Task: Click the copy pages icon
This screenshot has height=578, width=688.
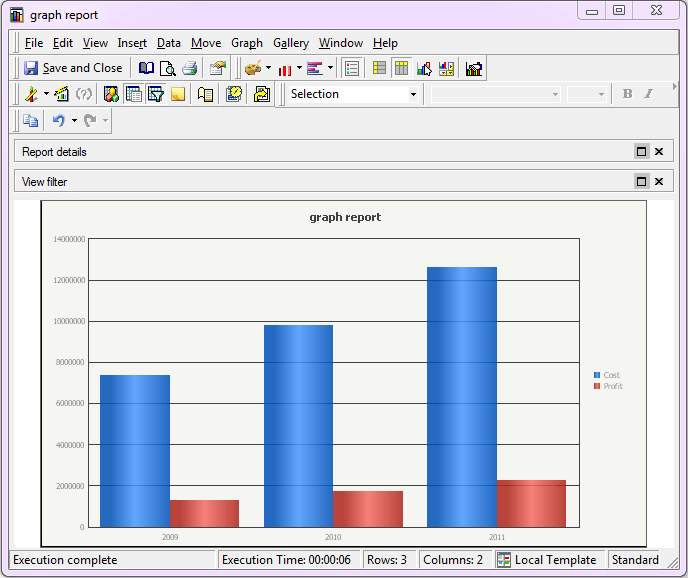Action: [x=30, y=120]
